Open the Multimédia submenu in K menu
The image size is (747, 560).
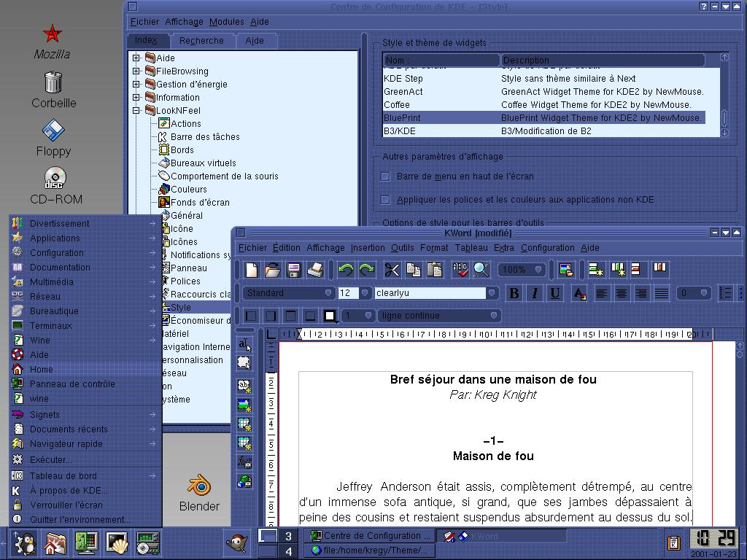86,282
